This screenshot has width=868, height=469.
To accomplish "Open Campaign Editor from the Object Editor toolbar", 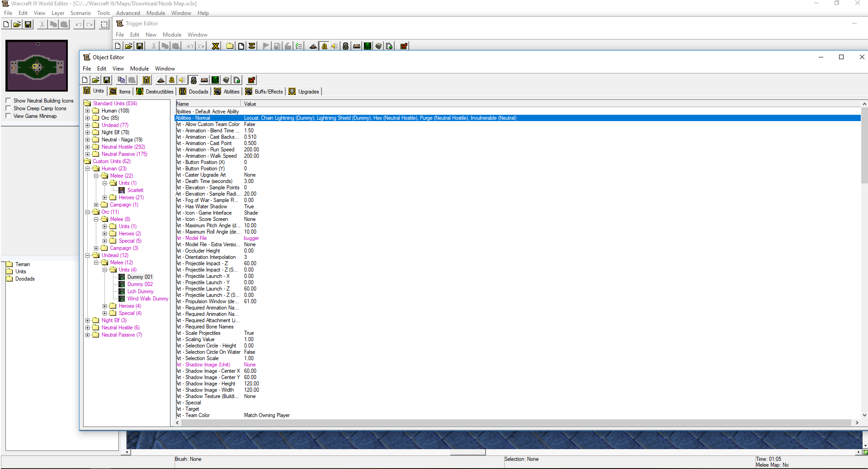I will (204, 80).
